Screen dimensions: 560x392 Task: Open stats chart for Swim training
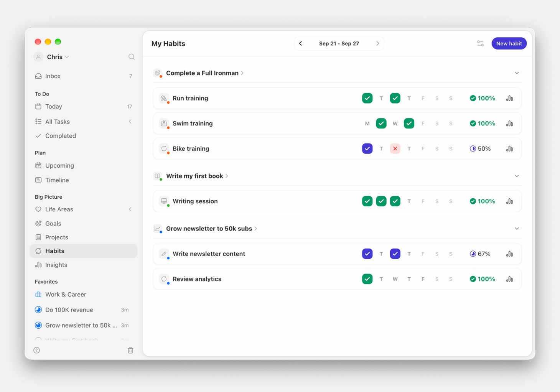(509, 124)
